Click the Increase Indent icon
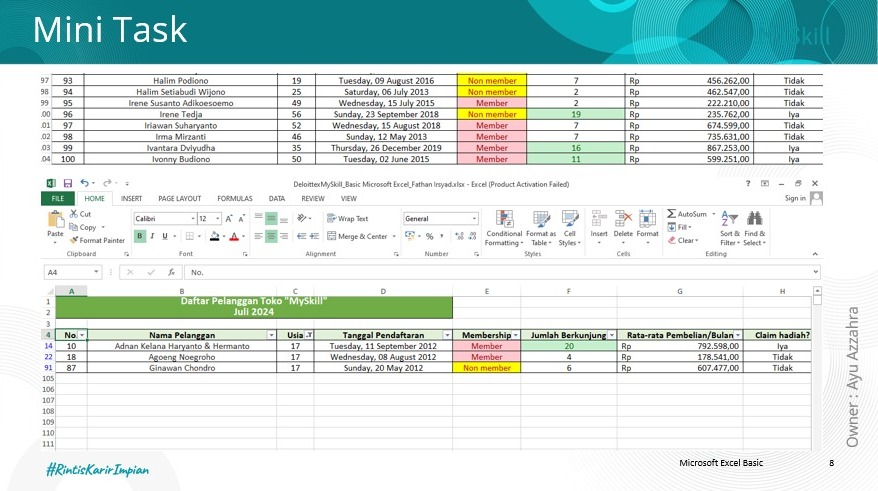Screen dimensions: 878x491 click(x=314, y=236)
